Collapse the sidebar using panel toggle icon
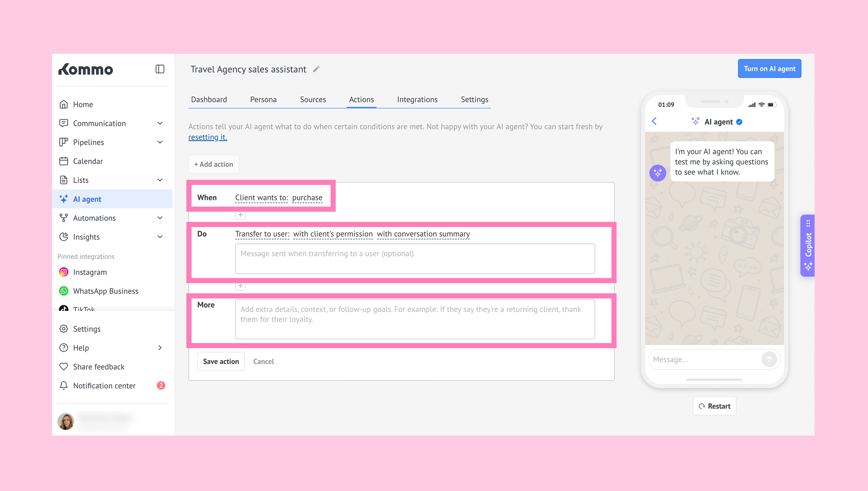This screenshot has height=491, width=868. click(x=160, y=69)
